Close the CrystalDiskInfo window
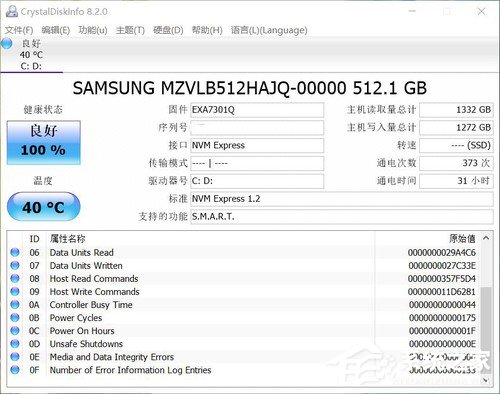500x394 pixels. pyautogui.click(x=481, y=12)
